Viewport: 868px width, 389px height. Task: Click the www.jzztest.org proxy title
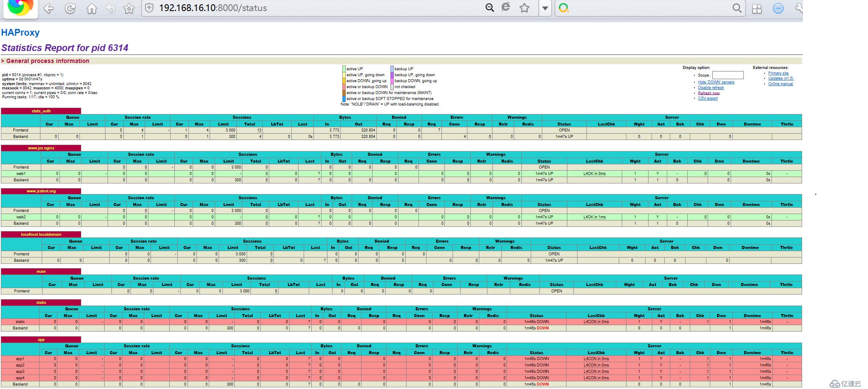[41, 191]
